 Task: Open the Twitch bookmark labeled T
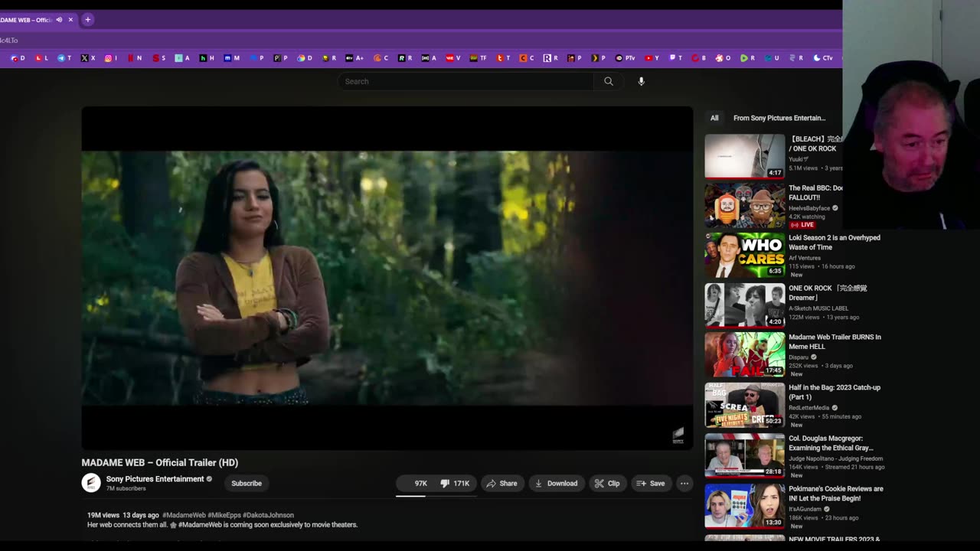(676, 58)
